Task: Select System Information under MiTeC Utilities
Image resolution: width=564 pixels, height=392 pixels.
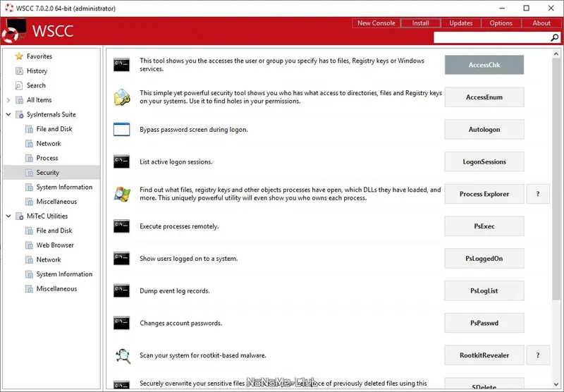Action: point(64,274)
